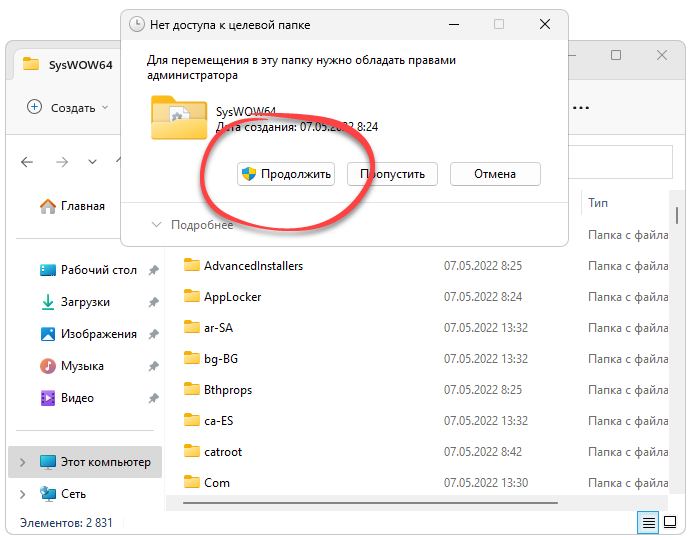Screen dimensions: 689x540
Task: Click the pin icon next to Загрузки
Action: (x=153, y=302)
